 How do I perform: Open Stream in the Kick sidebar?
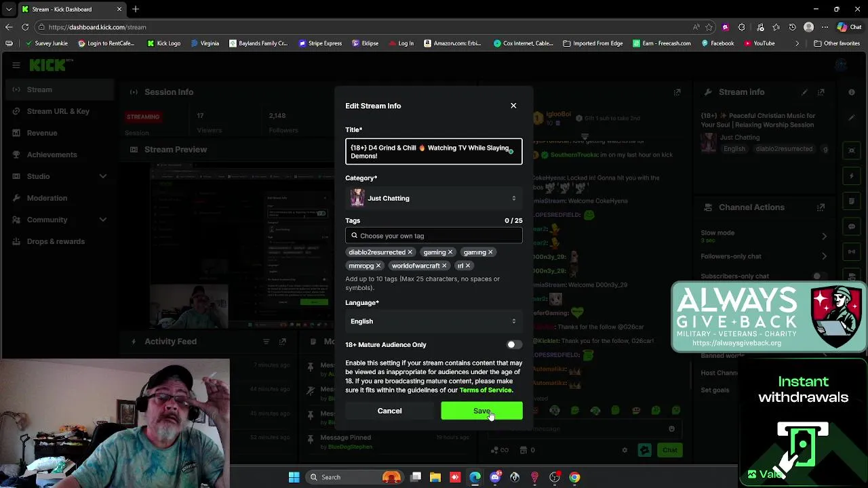coord(60,89)
